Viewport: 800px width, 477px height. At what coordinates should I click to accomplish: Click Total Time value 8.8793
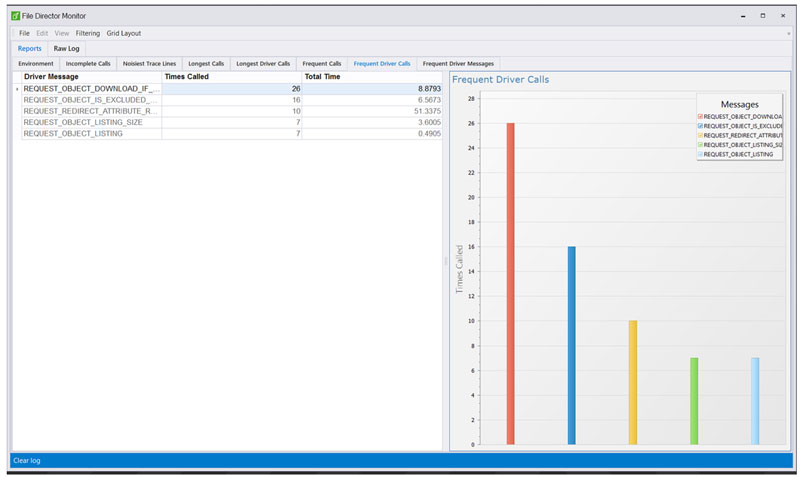tap(372, 89)
